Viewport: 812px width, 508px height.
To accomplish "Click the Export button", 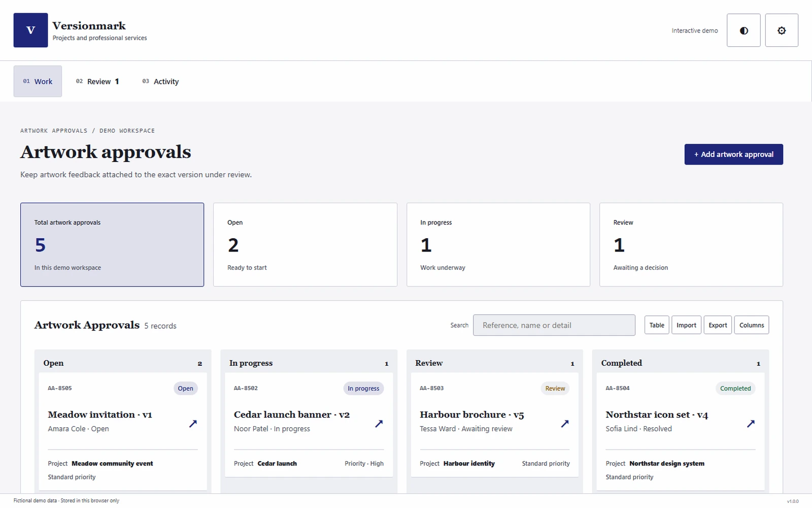I will coord(718,325).
